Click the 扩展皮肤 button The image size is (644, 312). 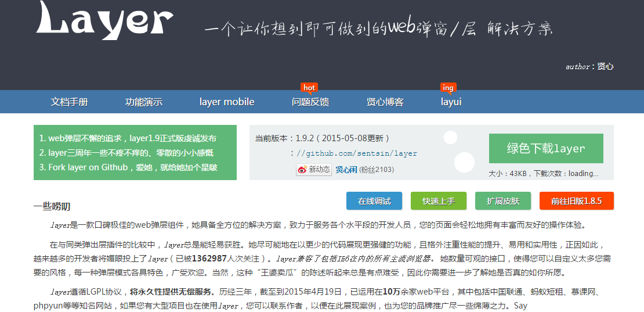click(x=503, y=201)
